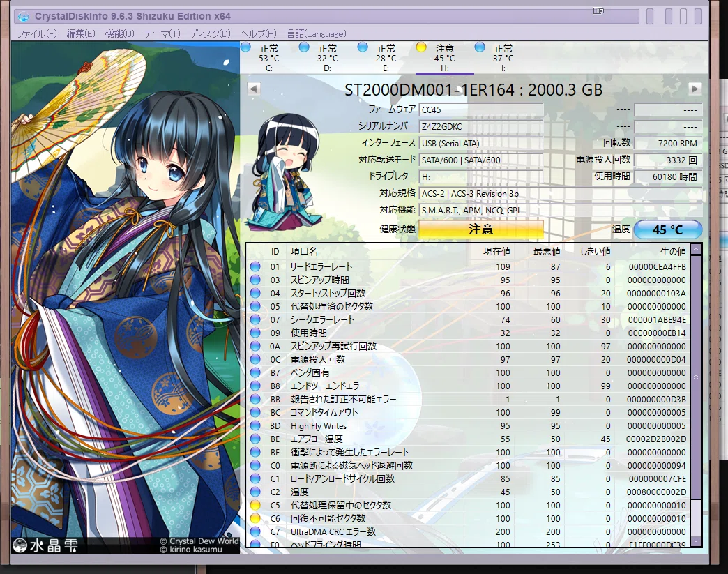Click the ファームウェア field showing CC45
This screenshot has height=574, width=728.
tap(481, 110)
